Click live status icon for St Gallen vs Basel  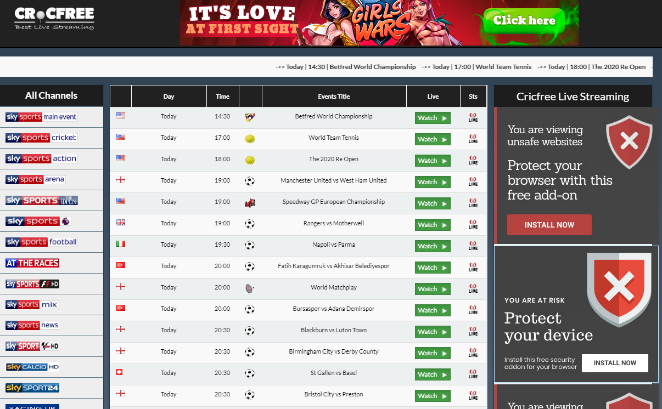pyautogui.click(x=473, y=374)
